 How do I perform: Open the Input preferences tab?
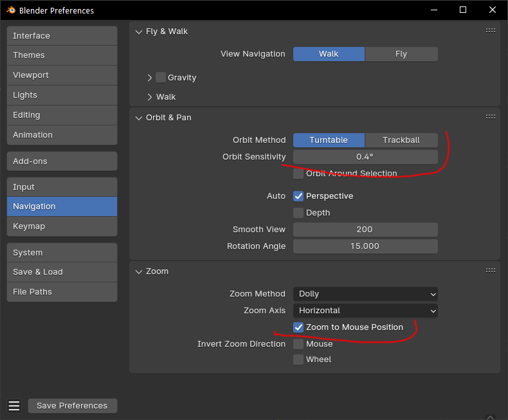tap(62, 187)
